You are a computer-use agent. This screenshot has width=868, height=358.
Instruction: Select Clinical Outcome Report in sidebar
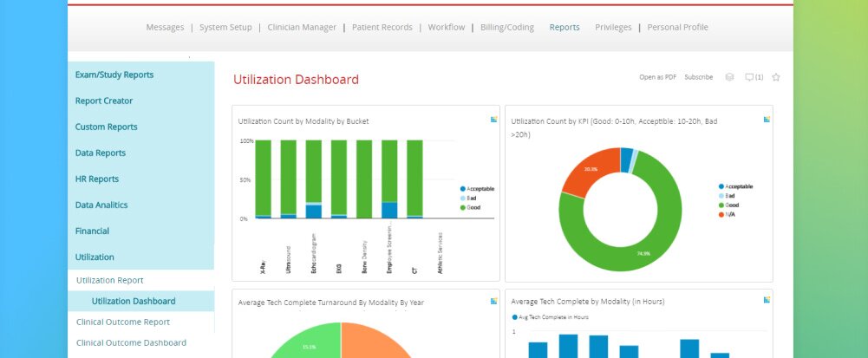click(122, 322)
